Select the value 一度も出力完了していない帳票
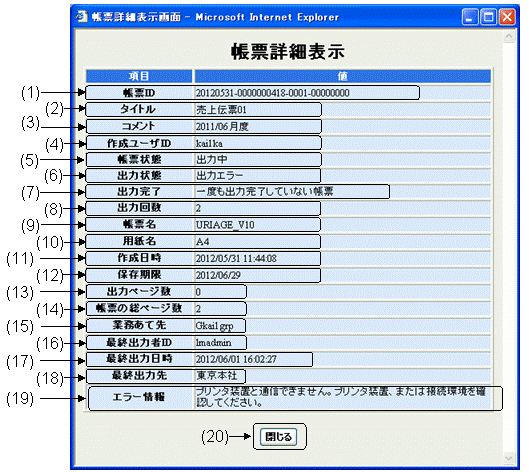 pyautogui.click(x=264, y=192)
